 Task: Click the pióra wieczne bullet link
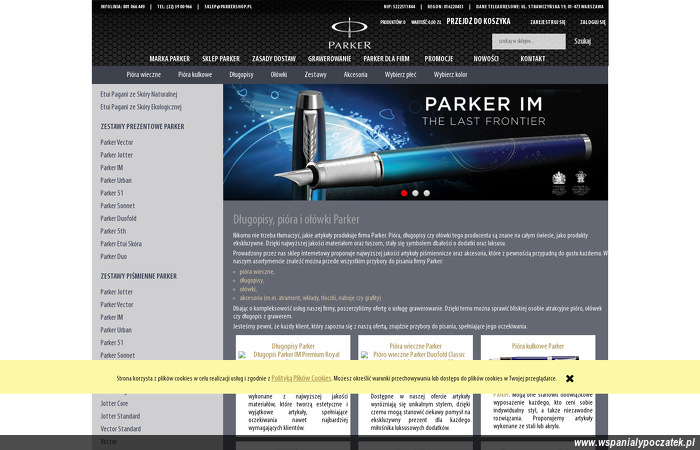click(x=257, y=271)
